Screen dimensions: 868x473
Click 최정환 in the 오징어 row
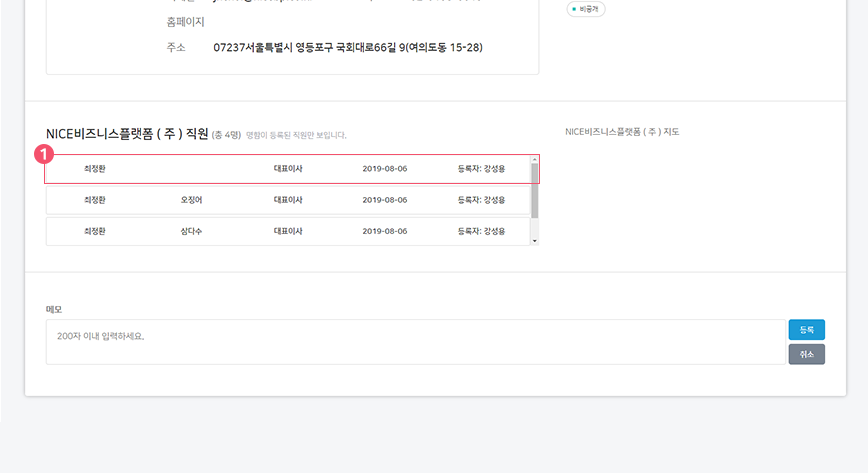tap(95, 200)
